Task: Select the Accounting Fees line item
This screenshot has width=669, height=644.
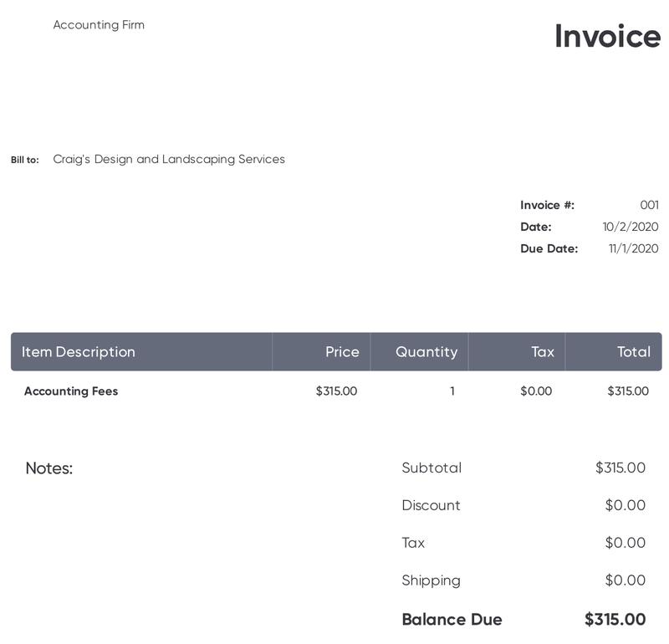Action: pos(71,391)
